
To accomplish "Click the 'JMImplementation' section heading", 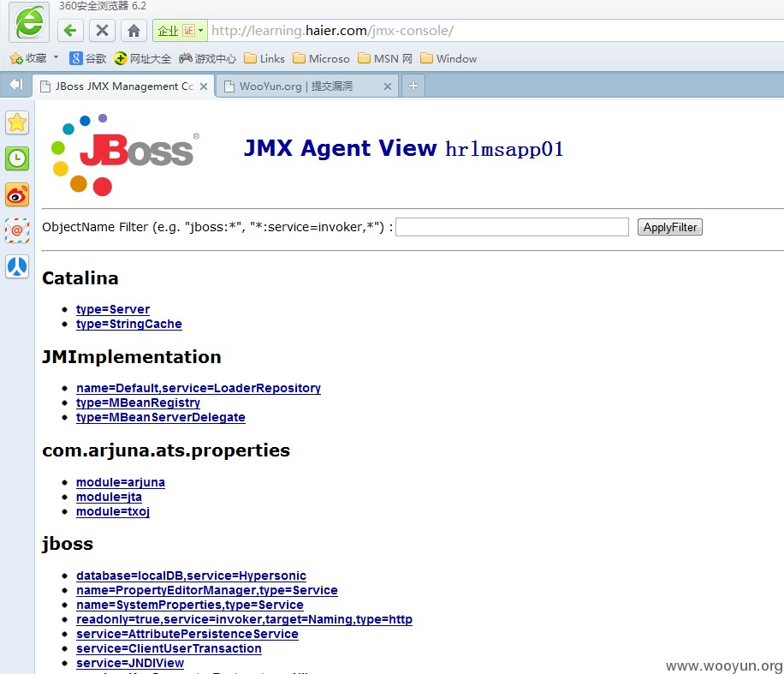I will coord(132,357).
